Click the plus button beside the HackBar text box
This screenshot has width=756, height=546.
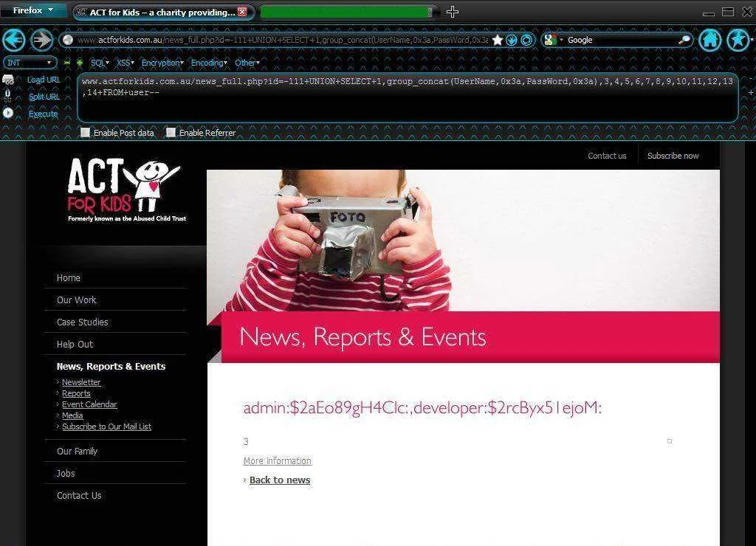pyautogui.click(x=750, y=92)
